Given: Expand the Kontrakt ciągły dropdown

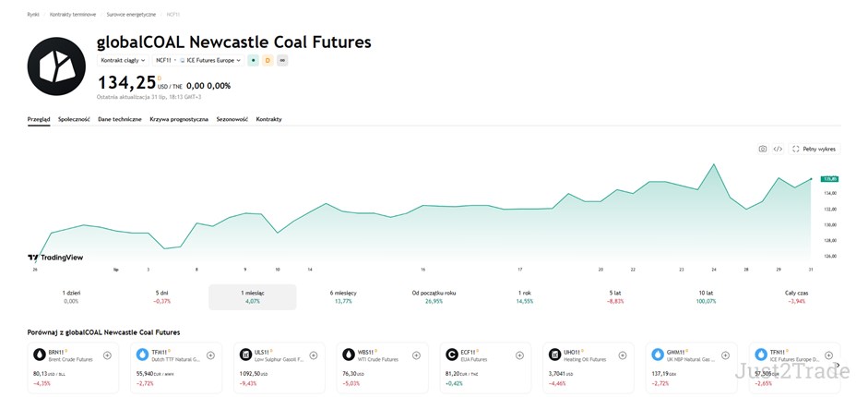Looking at the screenshot, I should pos(123,60).
